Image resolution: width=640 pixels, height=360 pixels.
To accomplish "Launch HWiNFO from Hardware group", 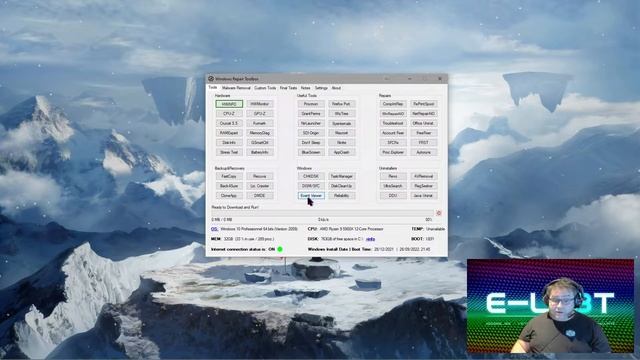I will click(x=229, y=104).
